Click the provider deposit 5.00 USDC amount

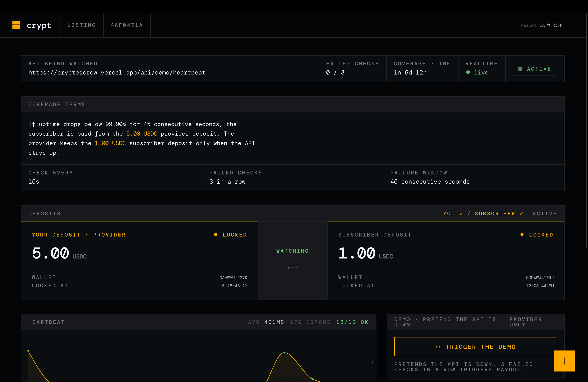point(59,253)
